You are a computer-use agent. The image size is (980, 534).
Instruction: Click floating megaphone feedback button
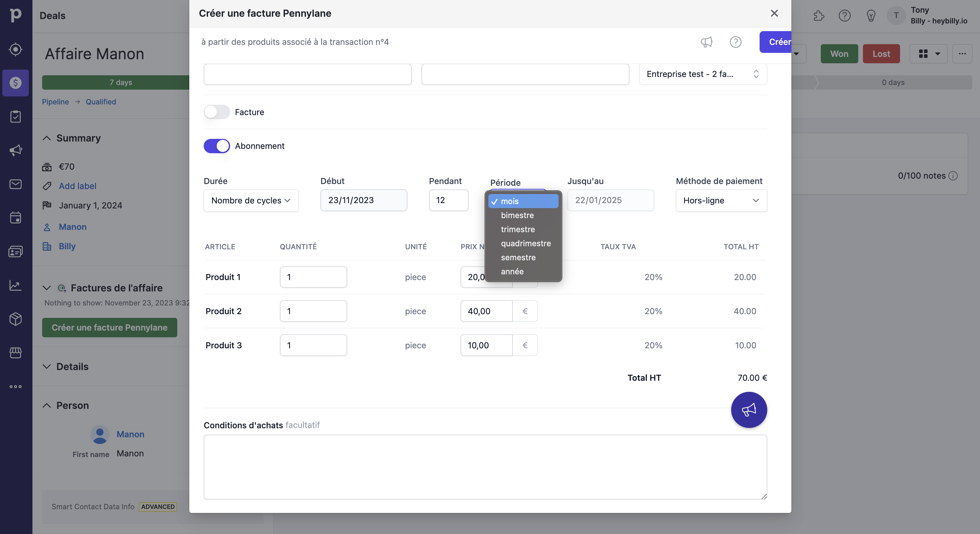point(749,410)
